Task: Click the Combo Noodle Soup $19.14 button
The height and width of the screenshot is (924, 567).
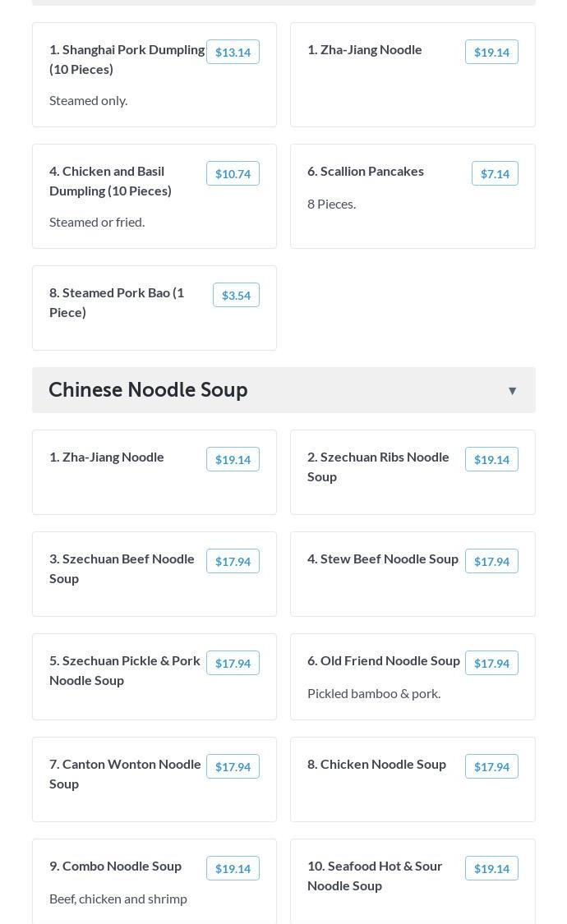Action: (x=233, y=868)
